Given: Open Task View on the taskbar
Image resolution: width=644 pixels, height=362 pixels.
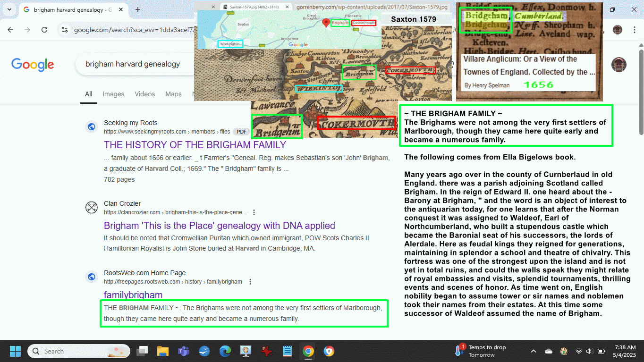Looking at the screenshot, I should coord(142,351).
